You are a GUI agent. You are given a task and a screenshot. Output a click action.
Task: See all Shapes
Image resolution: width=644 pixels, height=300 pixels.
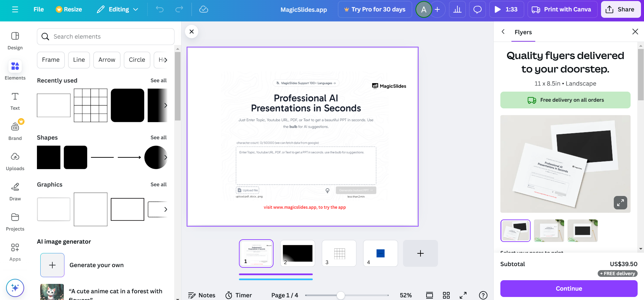tap(158, 138)
